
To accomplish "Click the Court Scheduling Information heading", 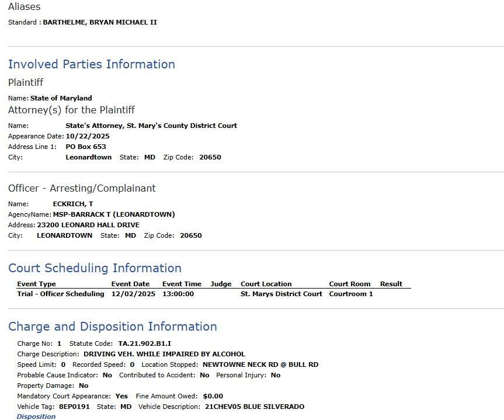I will click(x=95, y=268).
